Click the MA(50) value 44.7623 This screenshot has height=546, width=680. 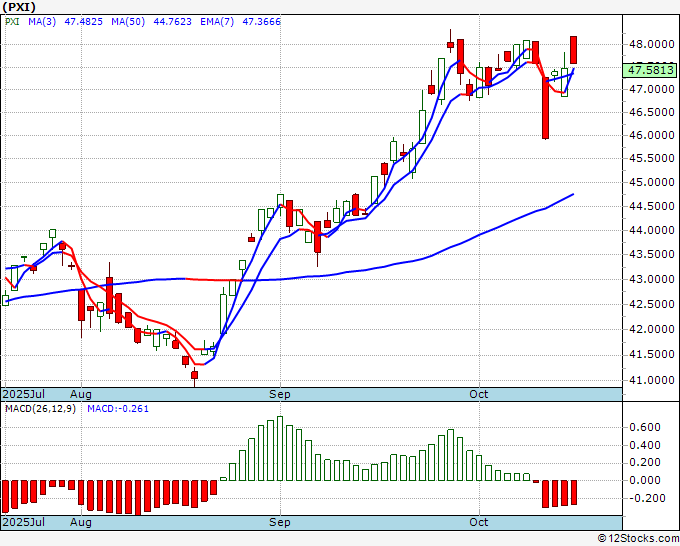click(172, 22)
